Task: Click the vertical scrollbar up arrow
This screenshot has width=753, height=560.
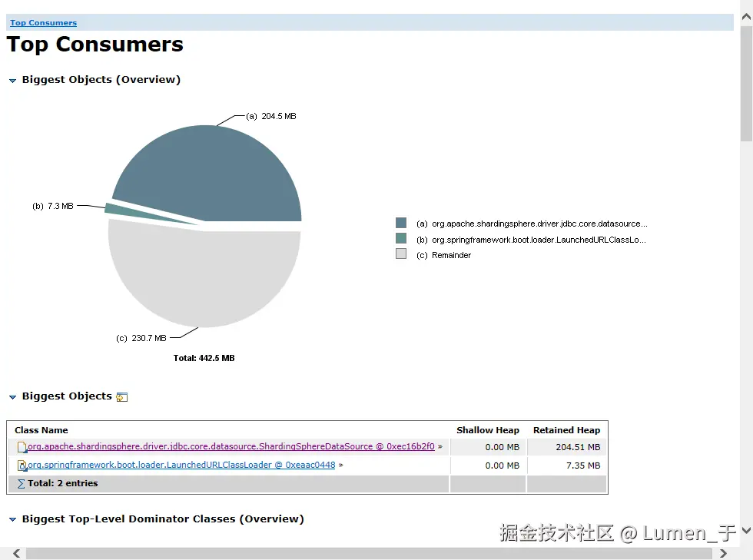Action: pos(746,17)
